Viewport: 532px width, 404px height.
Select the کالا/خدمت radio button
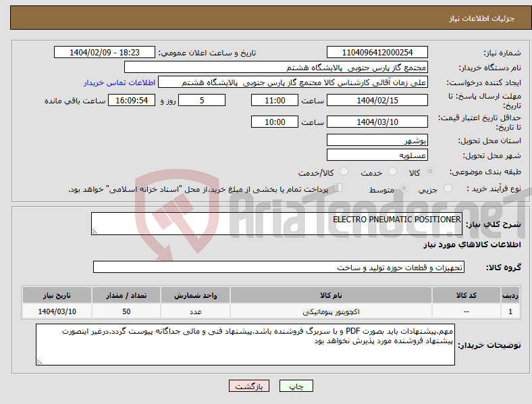344,172
